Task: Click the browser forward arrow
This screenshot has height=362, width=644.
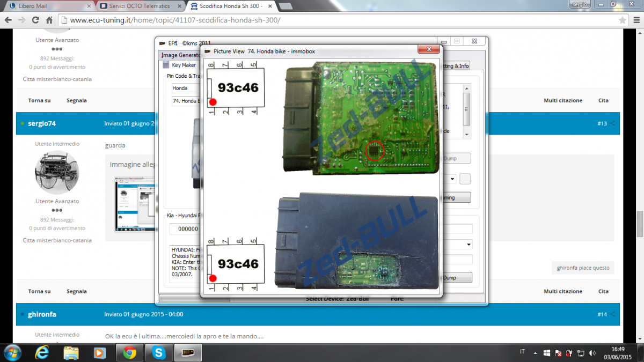Action: 21,20
